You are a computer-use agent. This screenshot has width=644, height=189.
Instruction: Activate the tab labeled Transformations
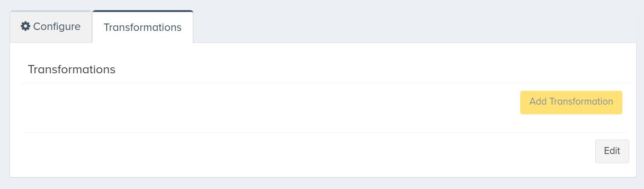(143, 27)
